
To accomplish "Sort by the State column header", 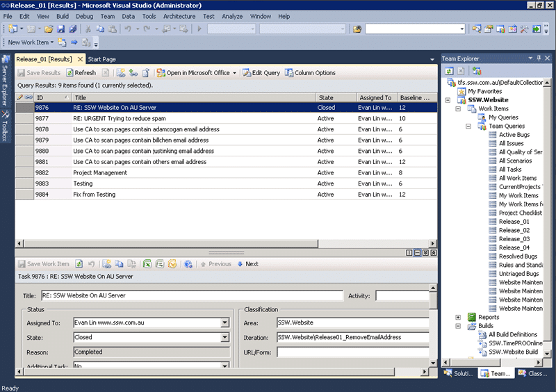I will [336, 97].
